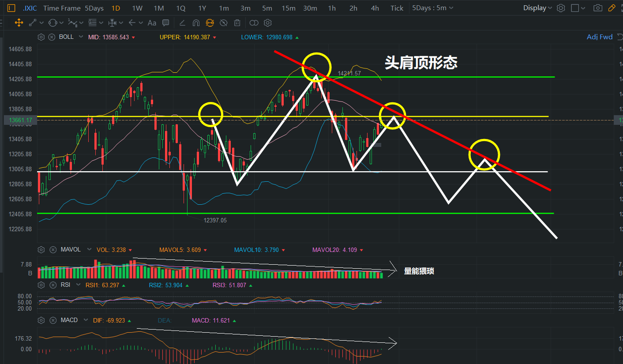Click the .IXIC ticker symbol

coord(30,8)
